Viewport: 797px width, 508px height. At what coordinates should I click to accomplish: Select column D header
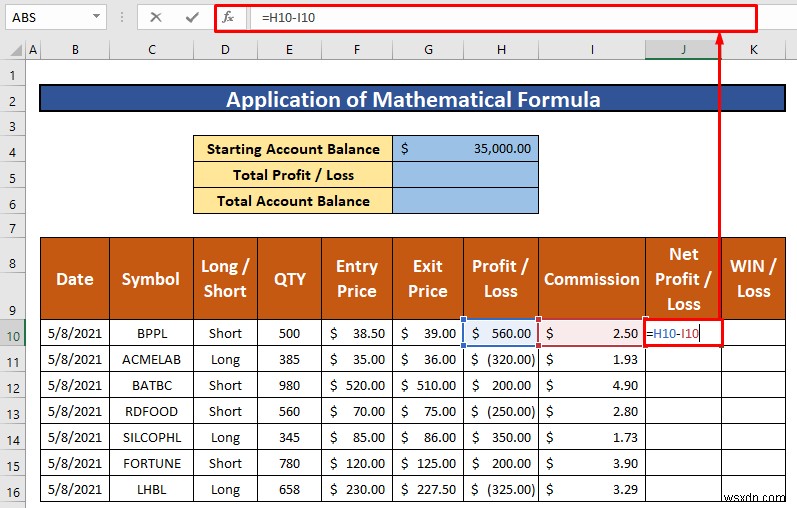pyautogui.click(x=225, y=50)
